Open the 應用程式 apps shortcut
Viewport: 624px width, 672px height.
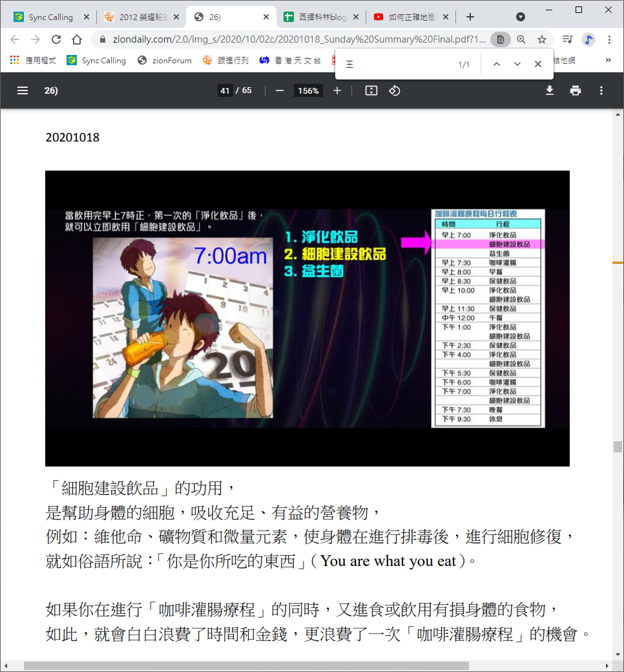click(33, 61)
